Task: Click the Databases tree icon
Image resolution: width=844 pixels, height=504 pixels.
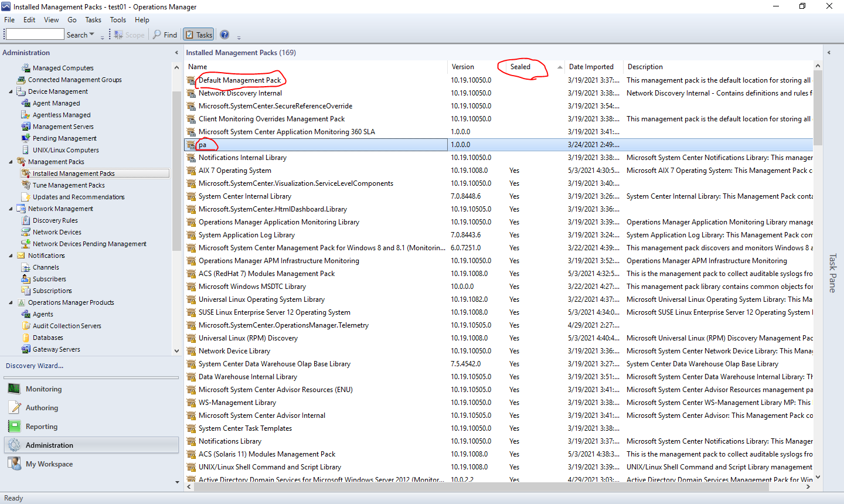Action: click(x=26, y=338)
